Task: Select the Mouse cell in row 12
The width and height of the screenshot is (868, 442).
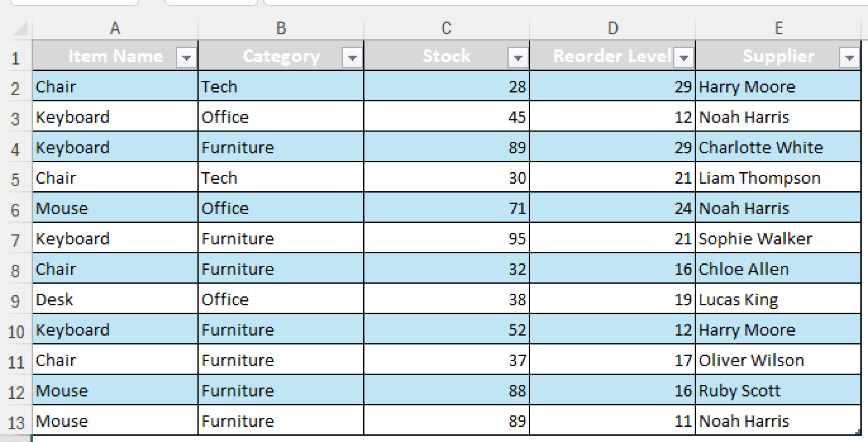Action: tap(115, 390)
